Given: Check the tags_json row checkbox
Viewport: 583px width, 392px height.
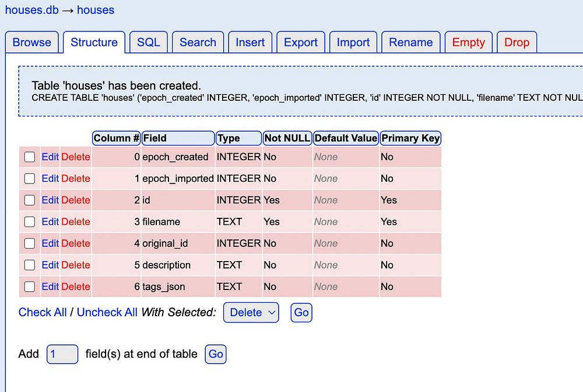Looking at the screenshot, I should (x=29, y=287).
